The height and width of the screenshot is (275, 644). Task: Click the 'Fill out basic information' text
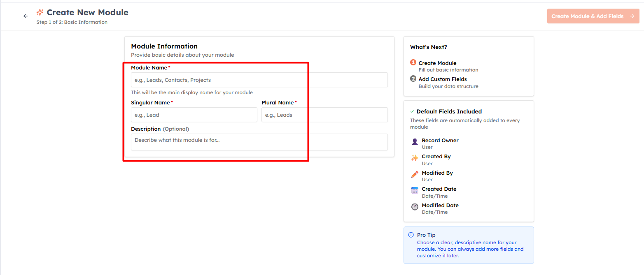[x=448, y=70]
